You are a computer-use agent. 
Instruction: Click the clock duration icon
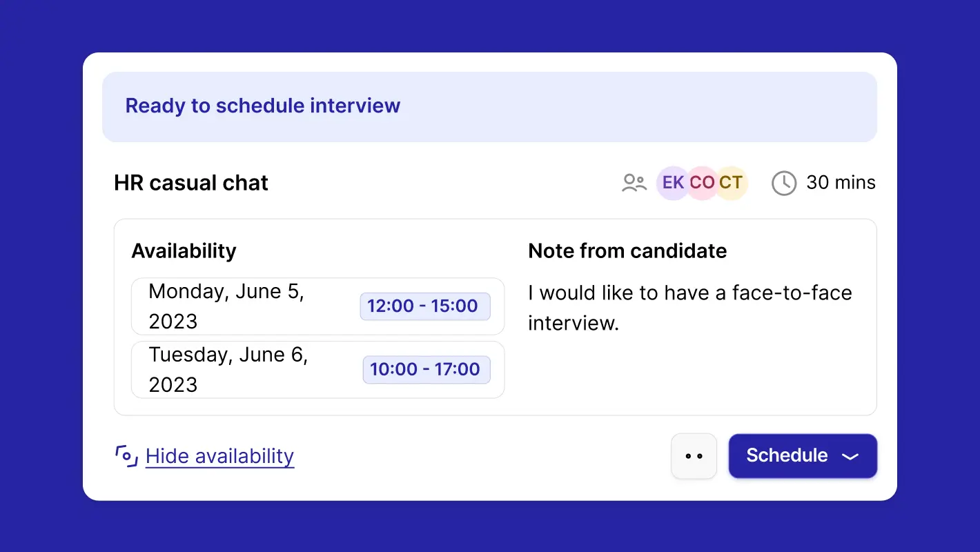(x=783, y=183)
